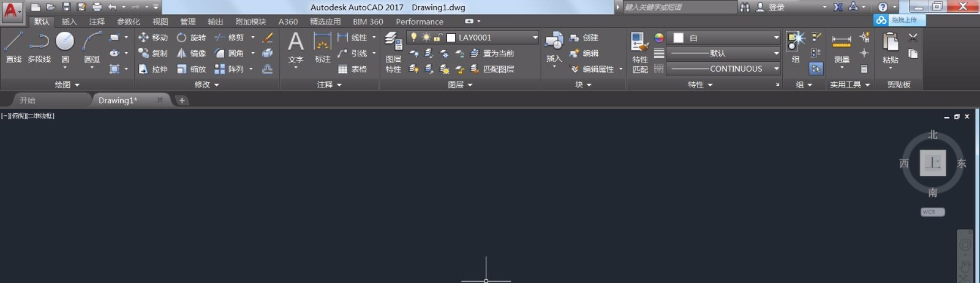Select the 直线 (Line) tool

(13, 48)
